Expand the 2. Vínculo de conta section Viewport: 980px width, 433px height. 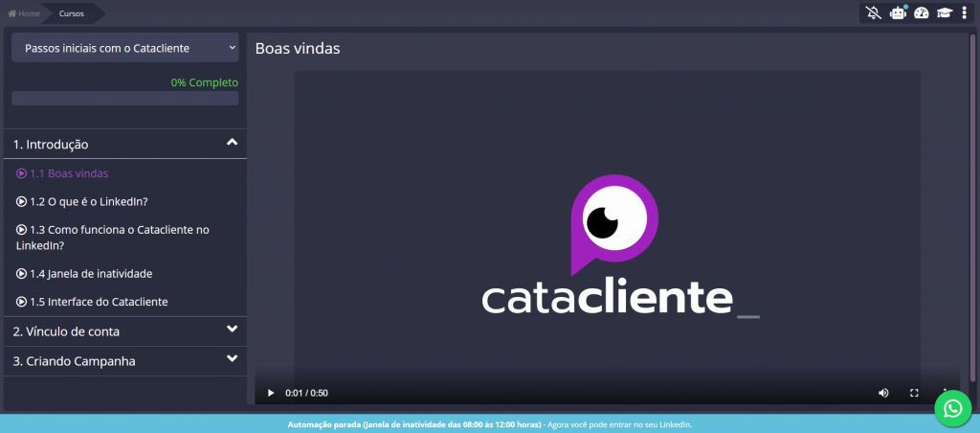pyautogui.click(x=125, y=331)
